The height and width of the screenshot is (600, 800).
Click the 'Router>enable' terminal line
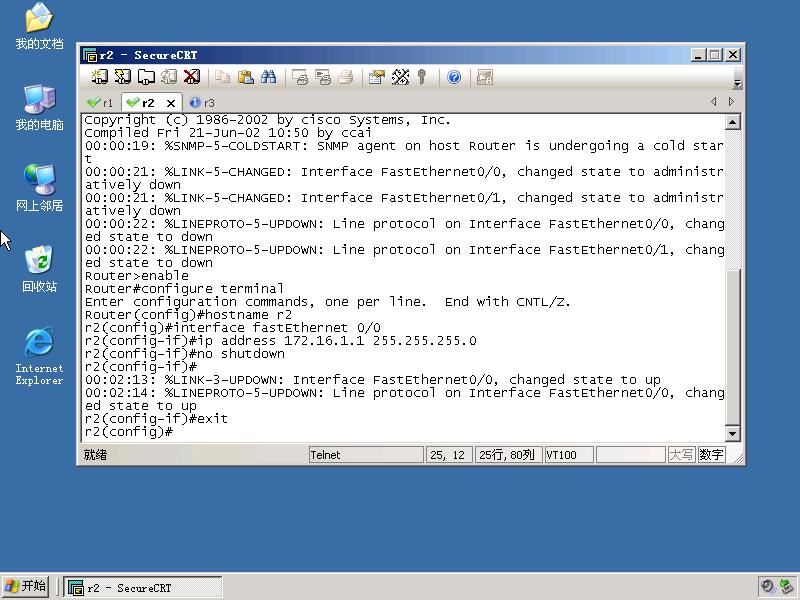tap(136, 276)
